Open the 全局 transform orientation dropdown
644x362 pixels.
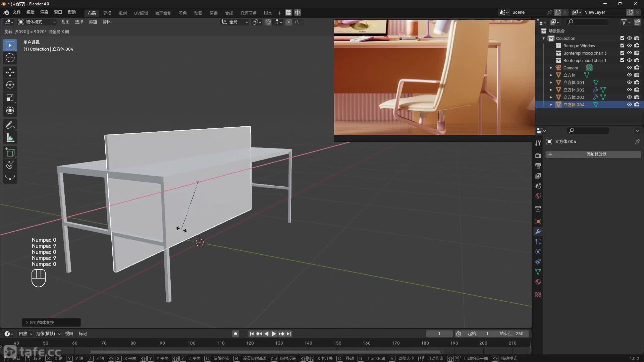point(234,22)
